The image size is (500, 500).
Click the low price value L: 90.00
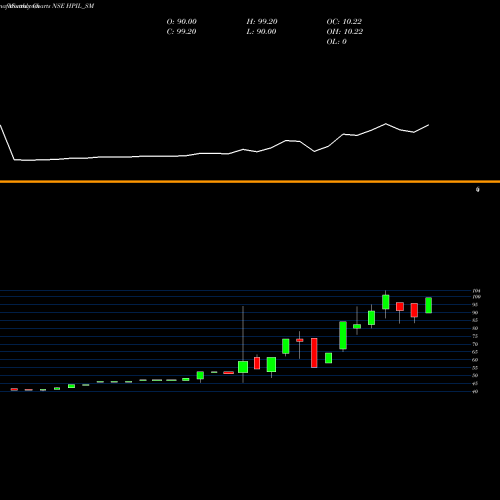click(261, 32)
